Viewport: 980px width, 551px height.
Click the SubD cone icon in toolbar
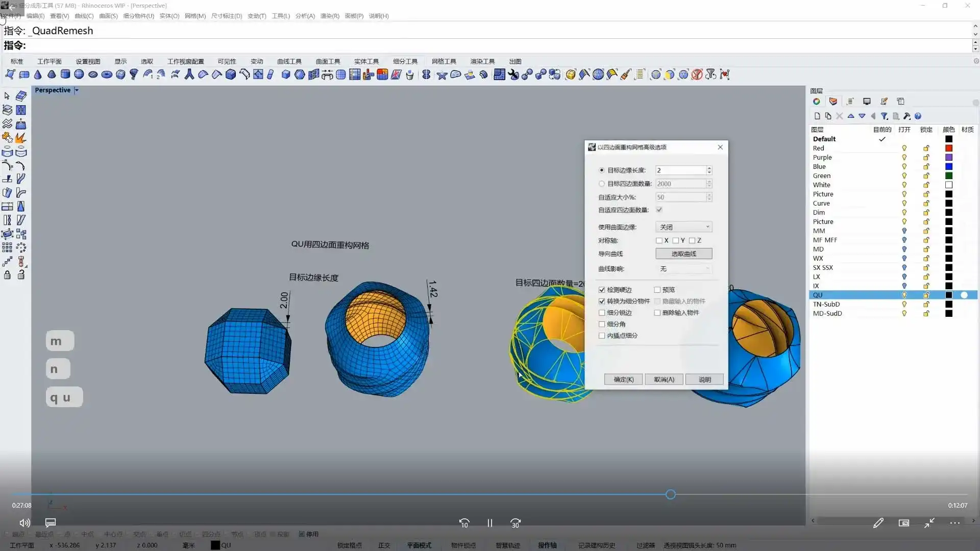pyautogui.click(x=38, y=74)
